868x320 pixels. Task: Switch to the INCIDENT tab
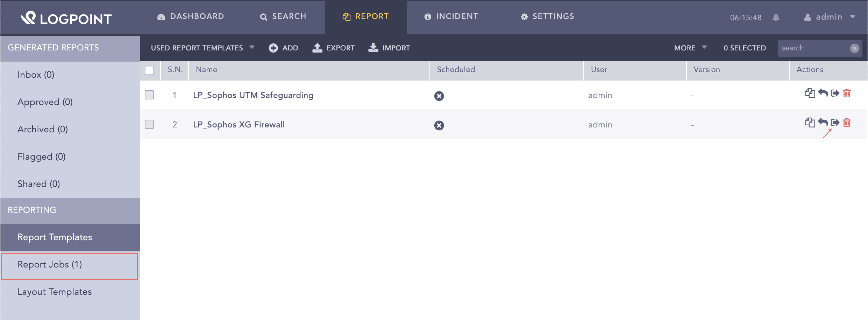pyautogui.click(x=451, y=16)
